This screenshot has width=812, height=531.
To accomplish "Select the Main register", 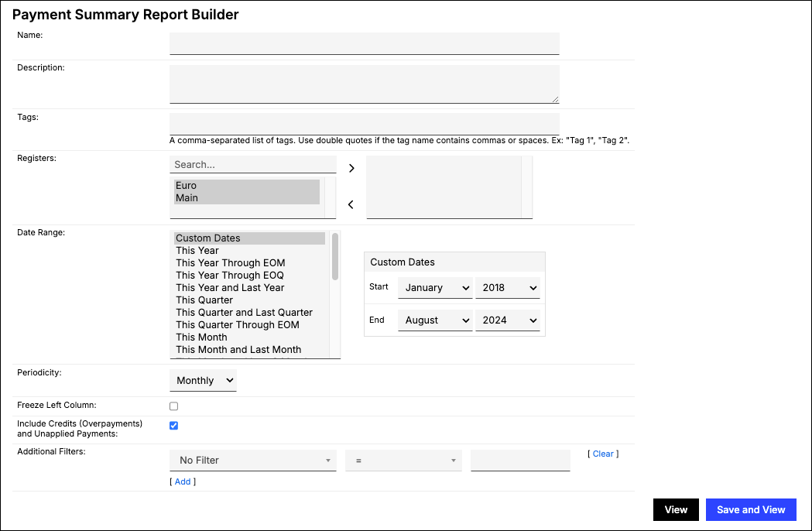I will click(246, 198).
